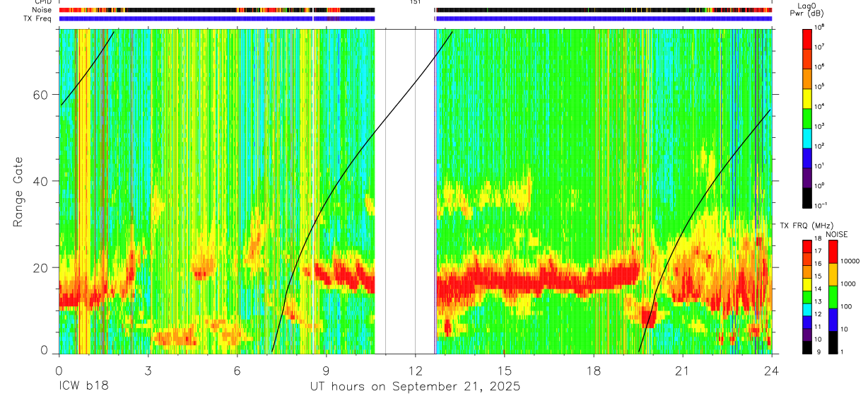868x401 pixels.
Task: Click the red segment of Lag0 power colorbar
Action: point(807,38)
